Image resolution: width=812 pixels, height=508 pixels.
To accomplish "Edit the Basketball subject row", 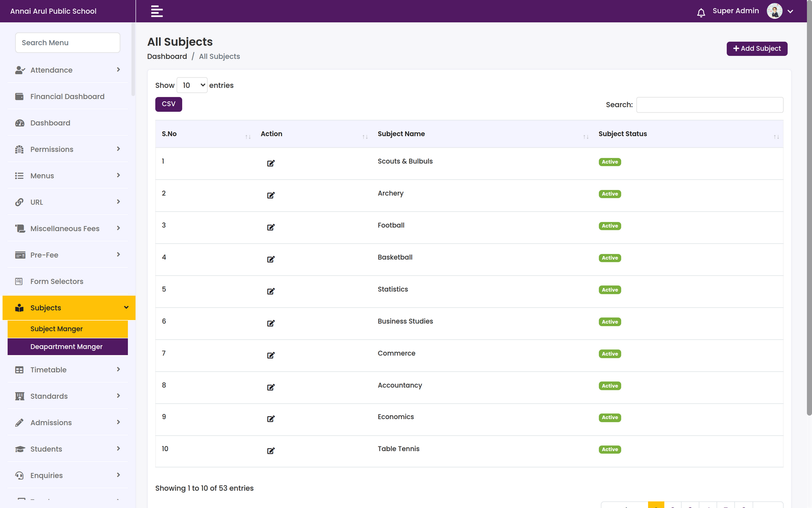I will point(271,259).
